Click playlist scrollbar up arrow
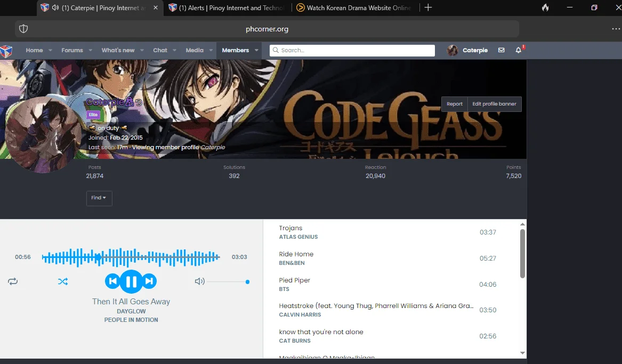Screen dimensions: 622x364 tap(522, 224)
